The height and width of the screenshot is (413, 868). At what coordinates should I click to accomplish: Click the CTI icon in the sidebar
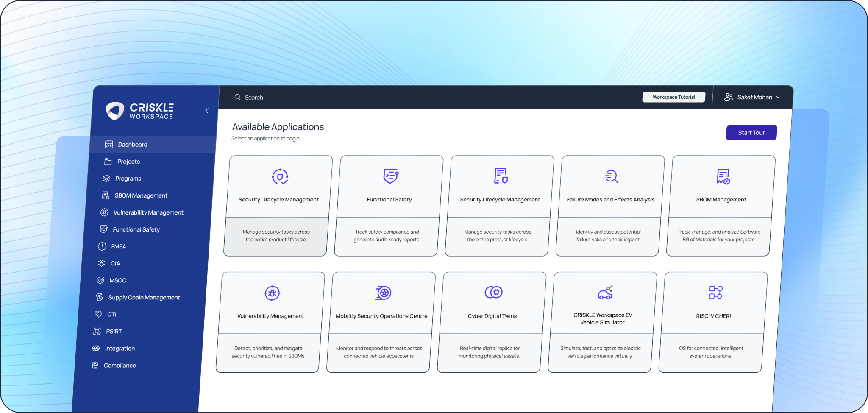click(97, 314)
